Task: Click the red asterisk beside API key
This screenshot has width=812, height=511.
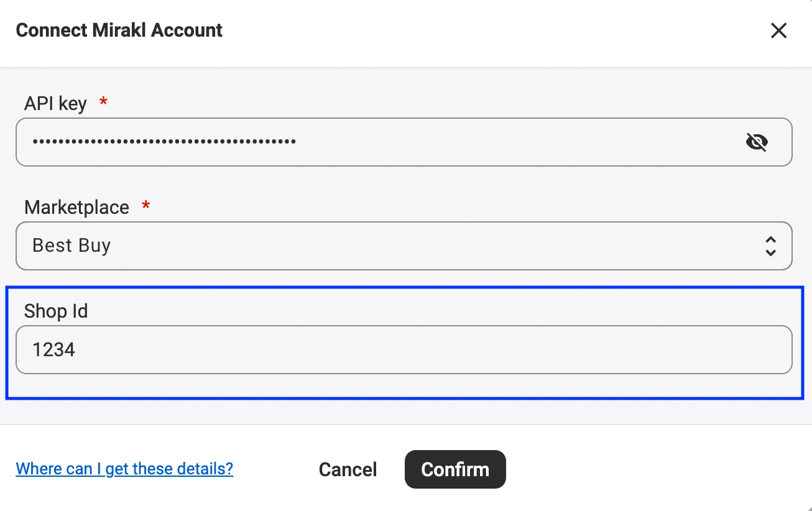Action: [104, 100]
